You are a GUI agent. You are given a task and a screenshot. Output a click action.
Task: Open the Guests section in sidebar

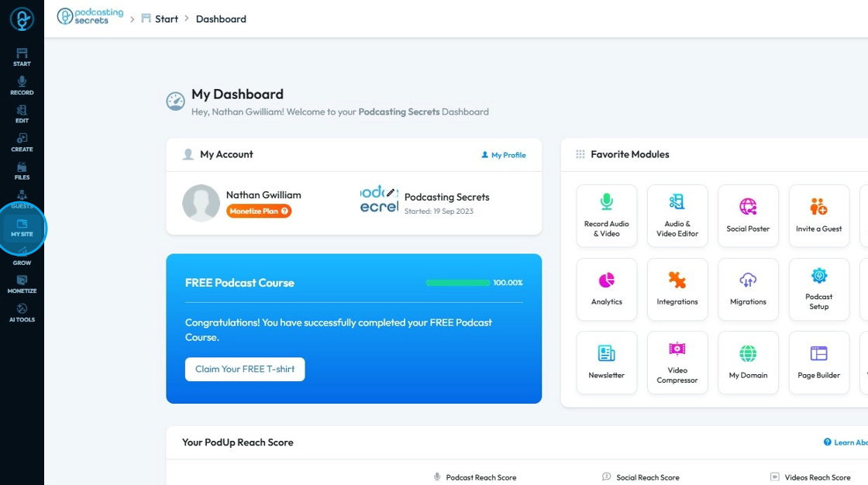[22, 199]
